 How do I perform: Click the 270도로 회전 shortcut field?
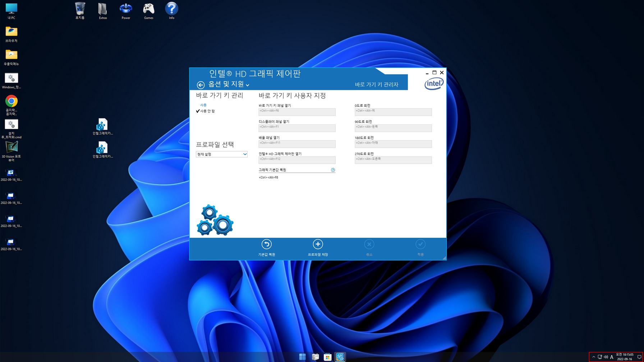tap(393, 160)
